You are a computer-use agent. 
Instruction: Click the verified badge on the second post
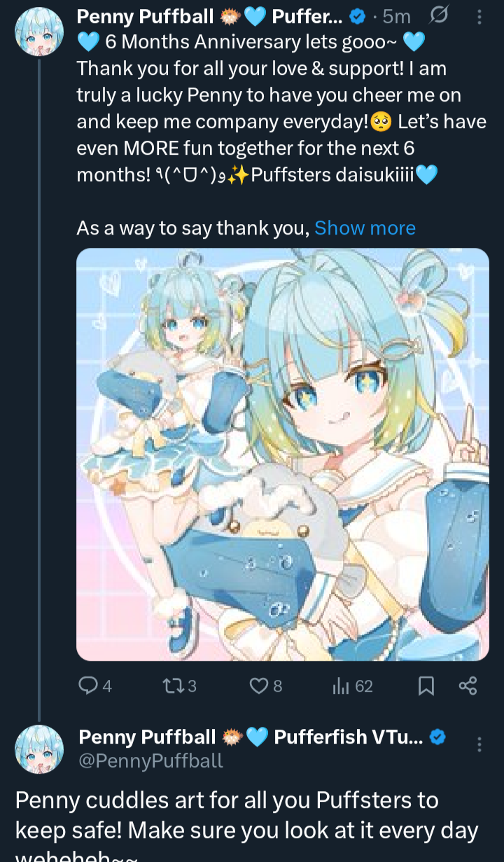coord(438,737)
